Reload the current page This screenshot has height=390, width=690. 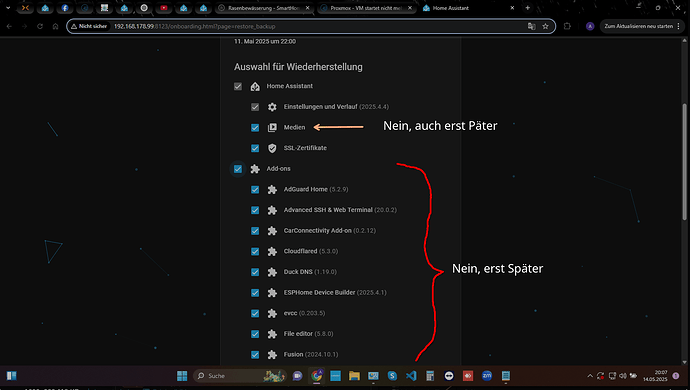[40, 26]
